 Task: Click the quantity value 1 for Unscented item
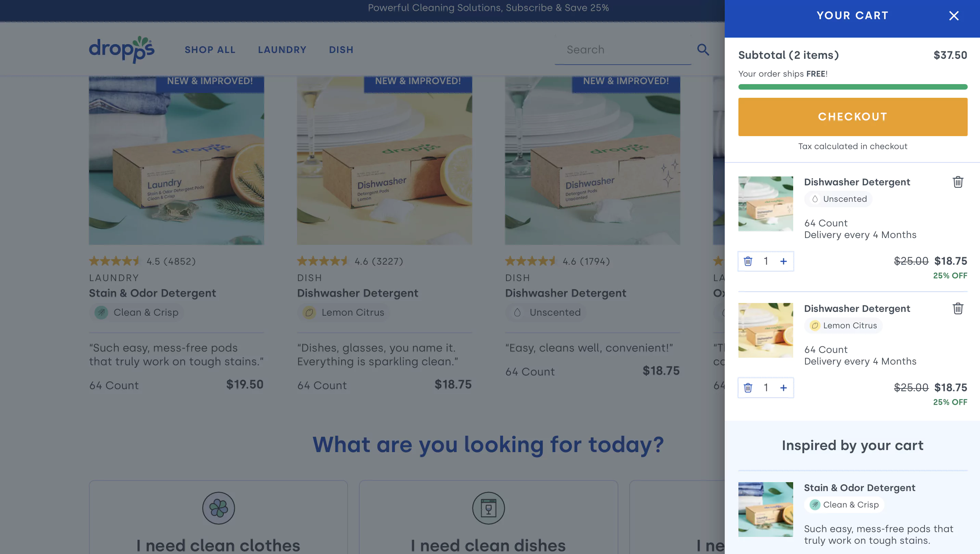(766, 261)
